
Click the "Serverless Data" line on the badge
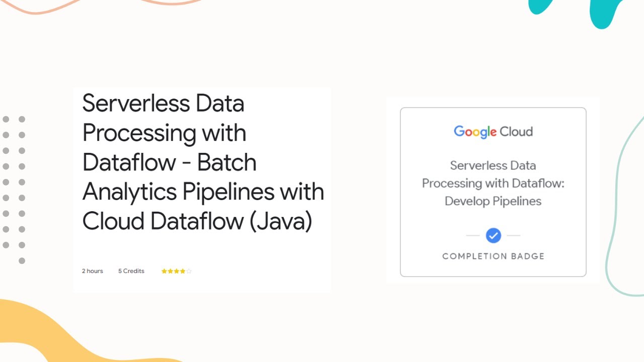493,165
